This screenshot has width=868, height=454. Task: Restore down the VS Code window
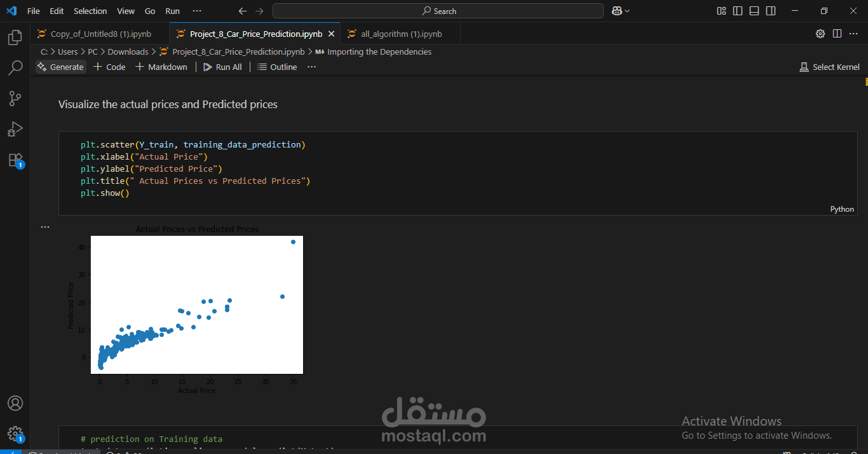coord(824,11)
